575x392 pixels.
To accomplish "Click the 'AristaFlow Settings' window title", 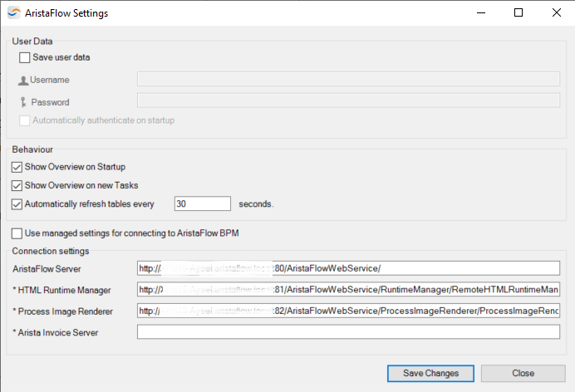I will 66,13.
